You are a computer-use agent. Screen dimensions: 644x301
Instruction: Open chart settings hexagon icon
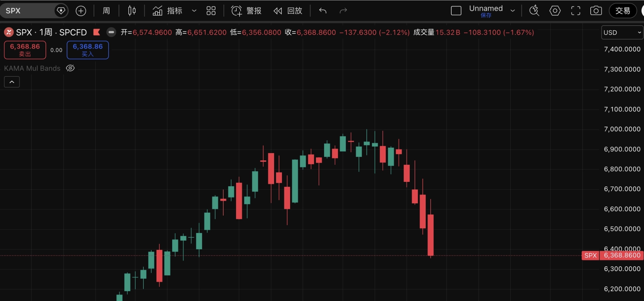click(555, 11)
